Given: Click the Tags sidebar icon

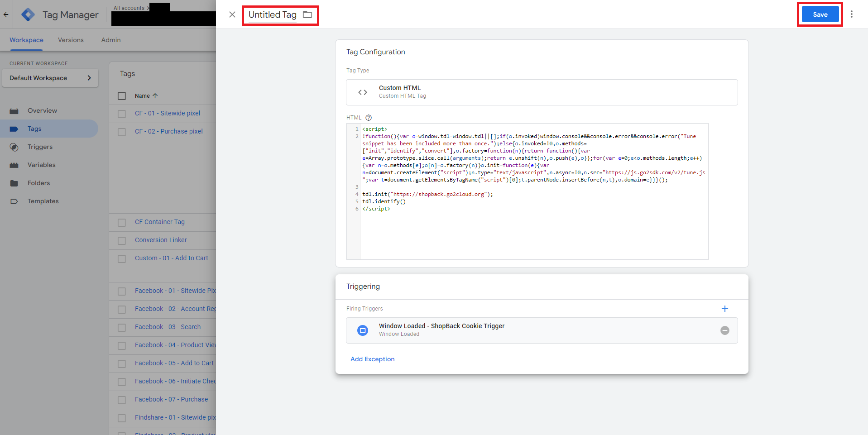Looking at the screenshot, I should [14, 129].
